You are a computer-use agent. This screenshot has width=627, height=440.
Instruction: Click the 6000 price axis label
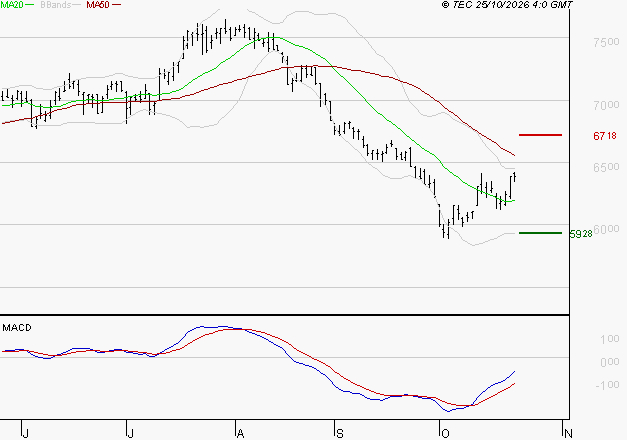pos(607,229)
